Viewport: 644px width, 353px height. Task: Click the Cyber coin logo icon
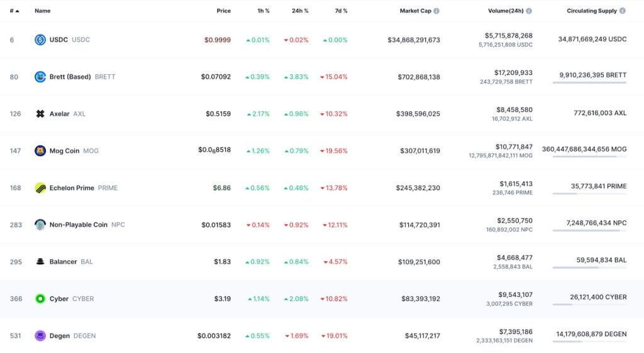40,299
